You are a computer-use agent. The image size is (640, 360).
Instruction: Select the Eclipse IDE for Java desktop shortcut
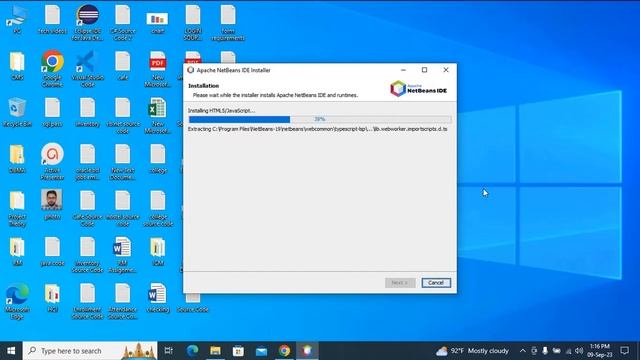(x=87, y=23)
